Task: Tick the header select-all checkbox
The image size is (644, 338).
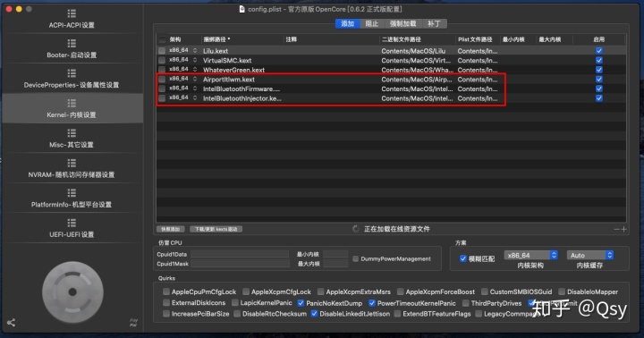Action: point(162,39)
